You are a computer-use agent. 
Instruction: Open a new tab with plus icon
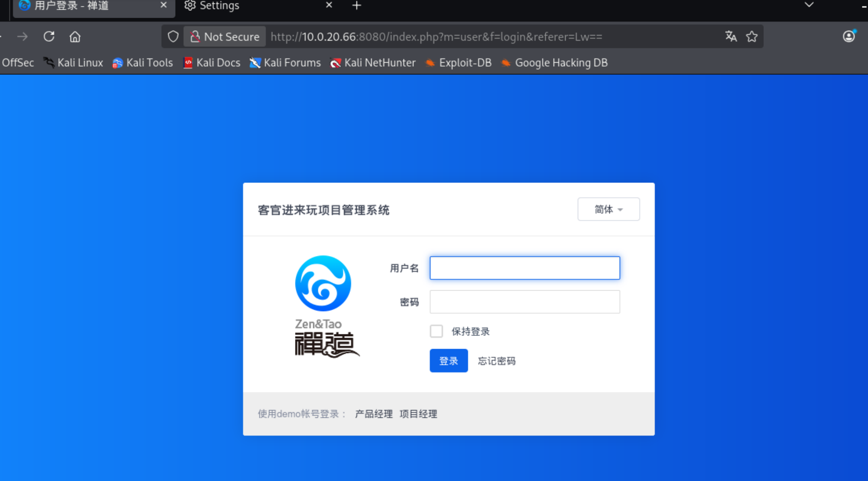[x=356, y=6]
